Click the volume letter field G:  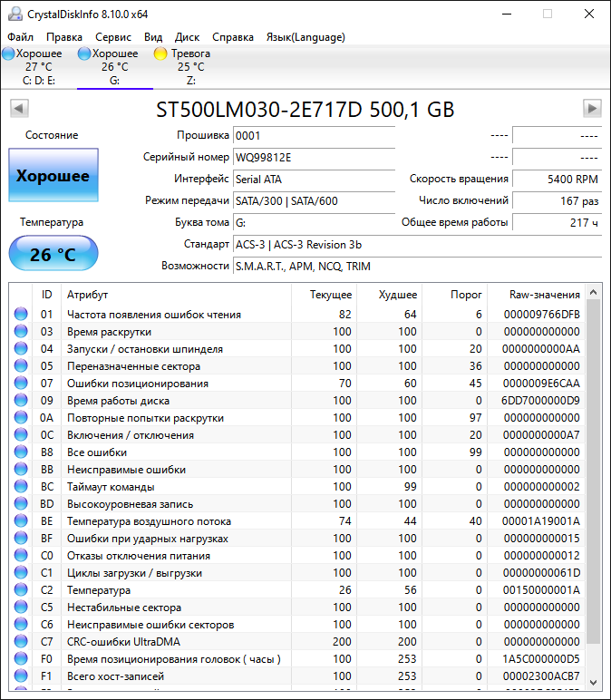[x=315, y=222]
